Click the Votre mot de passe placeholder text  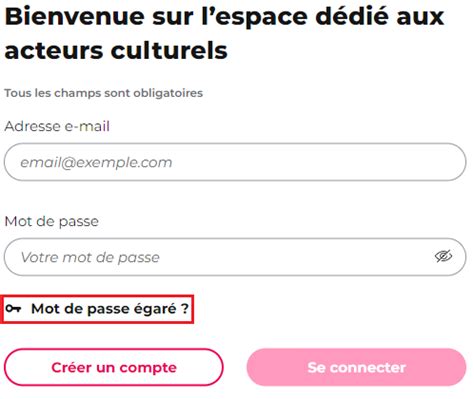tap(90, 257)
